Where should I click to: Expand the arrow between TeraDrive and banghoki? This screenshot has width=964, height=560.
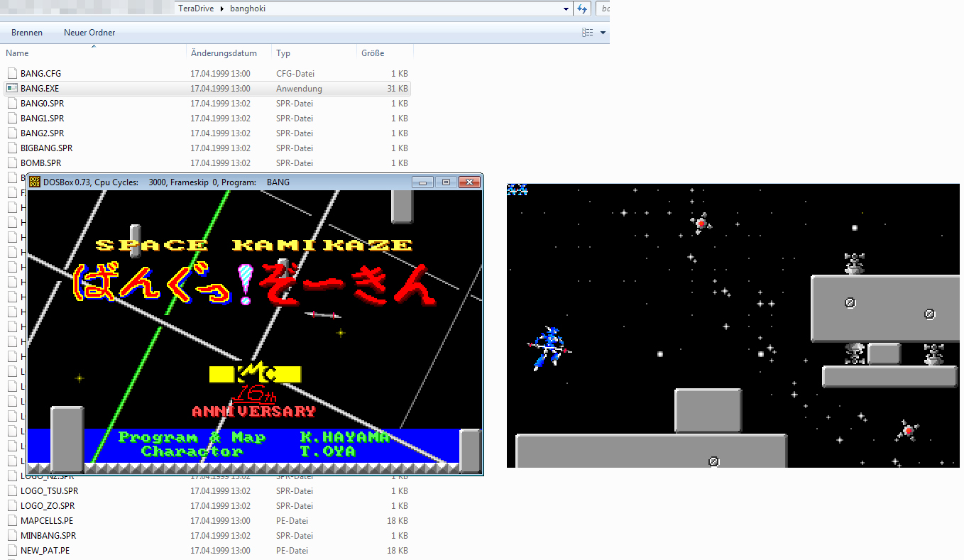[x=224, y=9]
